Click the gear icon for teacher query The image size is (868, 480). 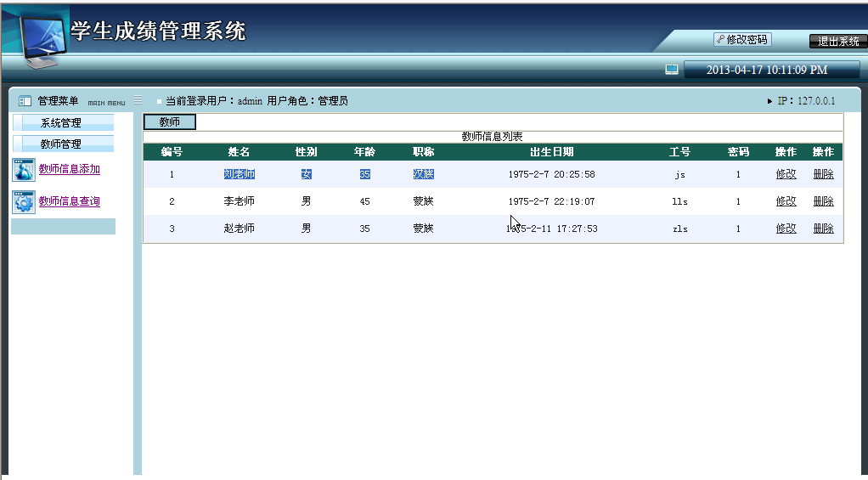(x=24, y=202)
